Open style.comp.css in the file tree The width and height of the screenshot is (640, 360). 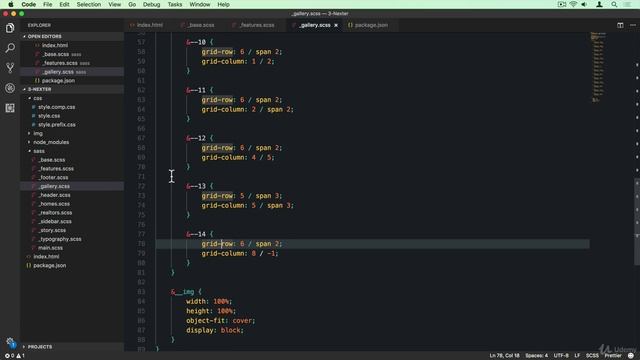coord(56,107)
